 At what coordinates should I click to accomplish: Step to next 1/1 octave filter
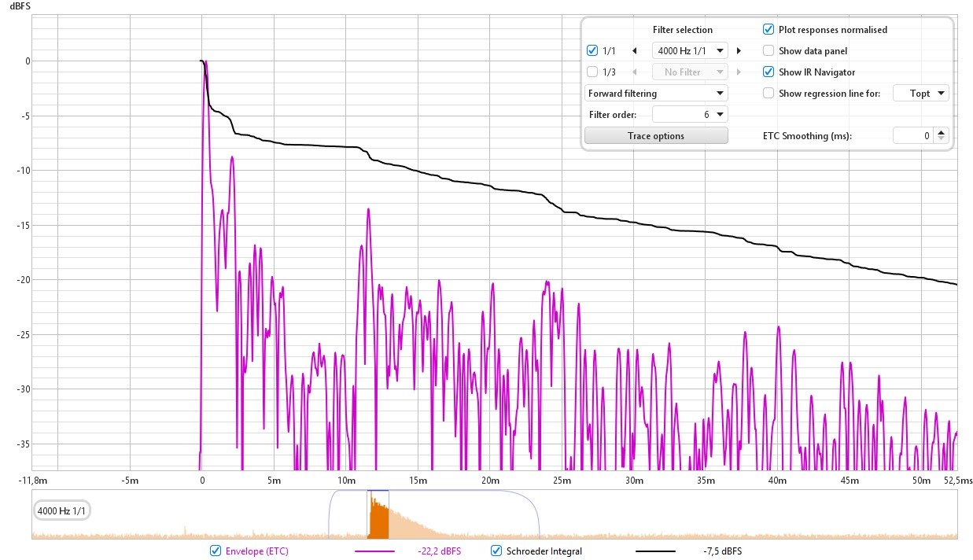click(x=739, y=51)
